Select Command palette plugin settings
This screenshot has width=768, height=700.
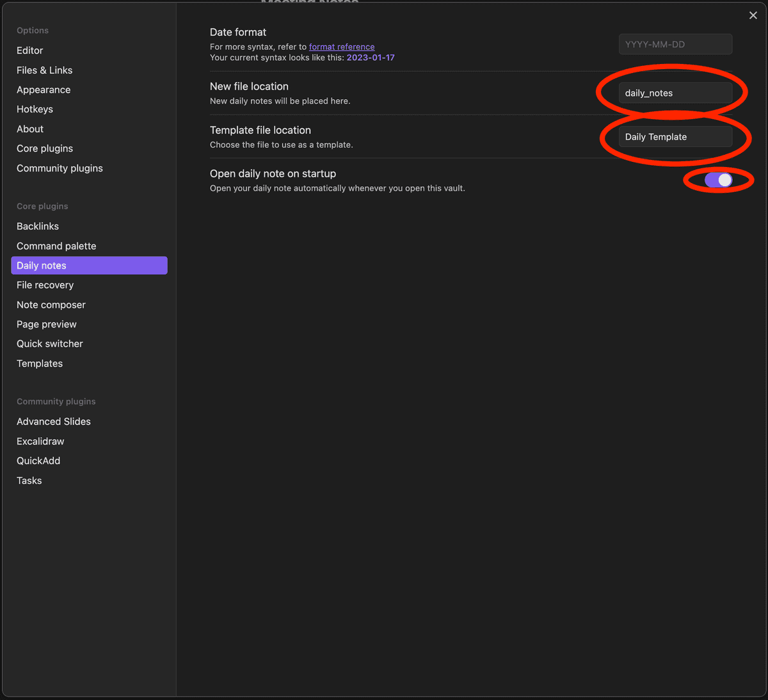56,246
